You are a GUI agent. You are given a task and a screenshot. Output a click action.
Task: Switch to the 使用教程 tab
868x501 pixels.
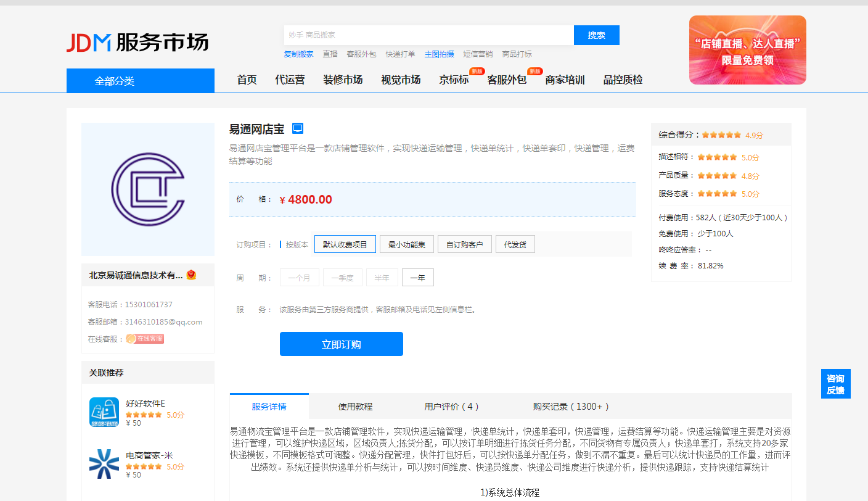point(356,407)
